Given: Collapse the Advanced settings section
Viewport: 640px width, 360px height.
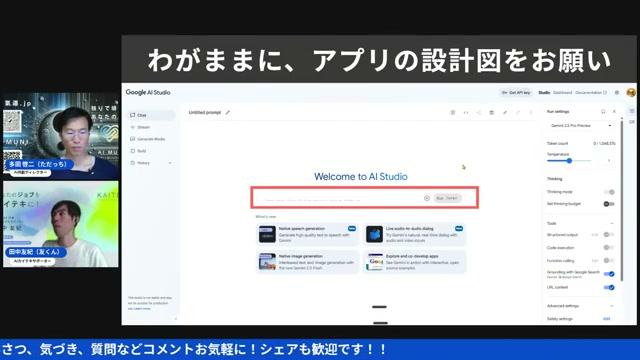Looking at the screenshot, I should 611,306.
